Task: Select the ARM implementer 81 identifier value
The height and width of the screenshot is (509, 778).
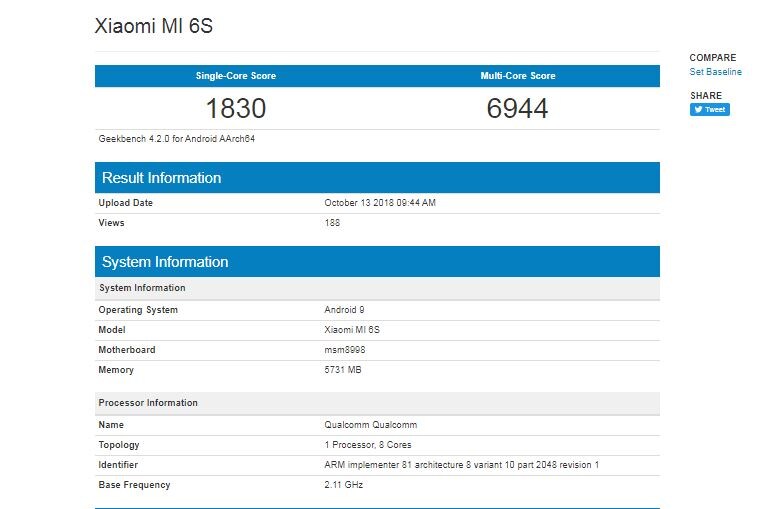Action: click(462, 465)
